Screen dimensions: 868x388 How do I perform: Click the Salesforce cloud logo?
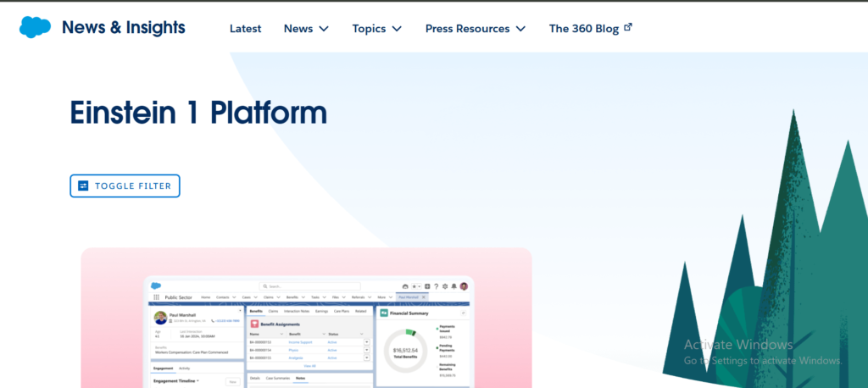point(35,27)
